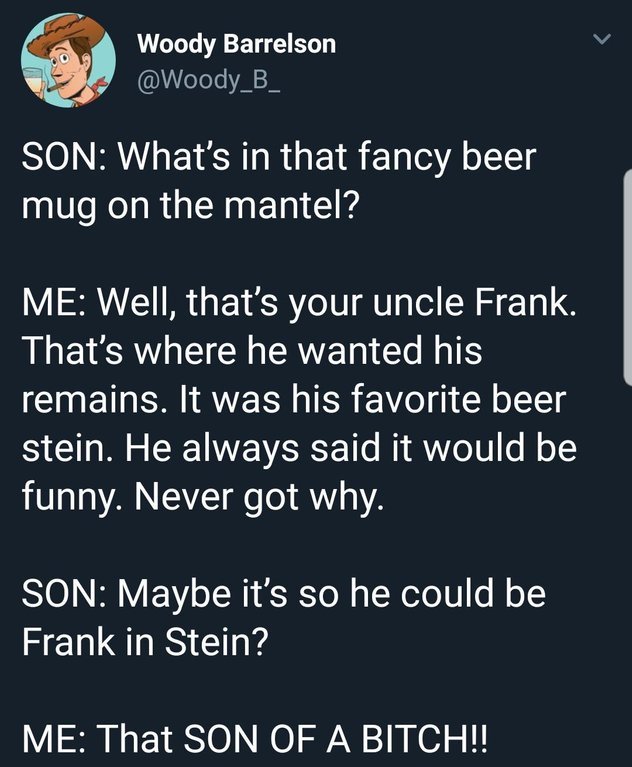Click the line "SON: Maybe it's so he could be"
The image size is (632, 767).
[284, 597]
